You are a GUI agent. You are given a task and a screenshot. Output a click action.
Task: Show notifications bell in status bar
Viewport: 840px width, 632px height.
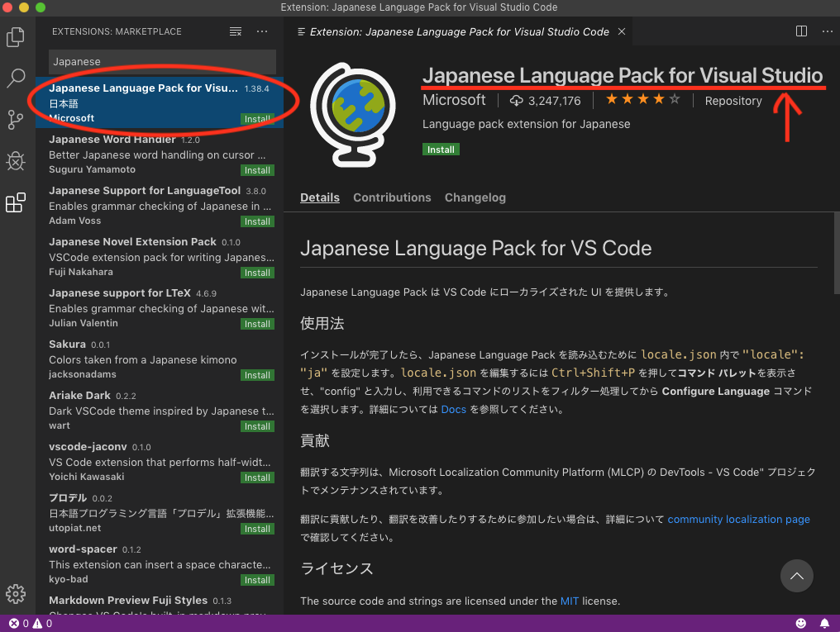click(x=825, y=624)
